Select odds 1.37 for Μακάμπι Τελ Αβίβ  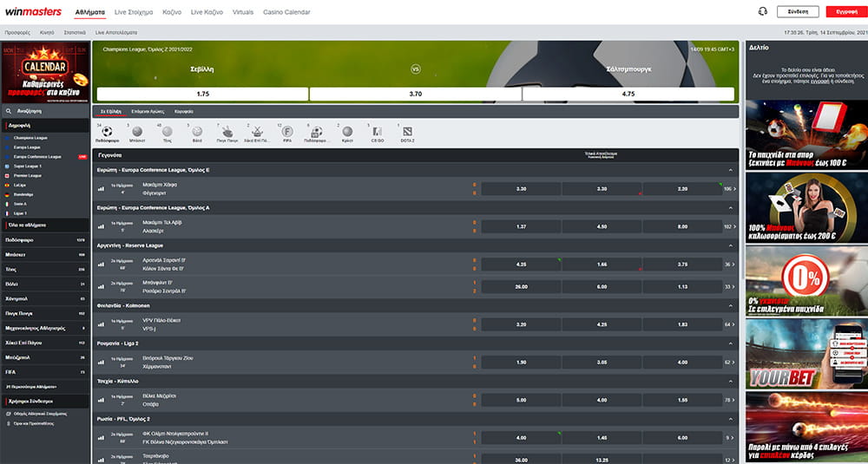click(x=521, y=226)
